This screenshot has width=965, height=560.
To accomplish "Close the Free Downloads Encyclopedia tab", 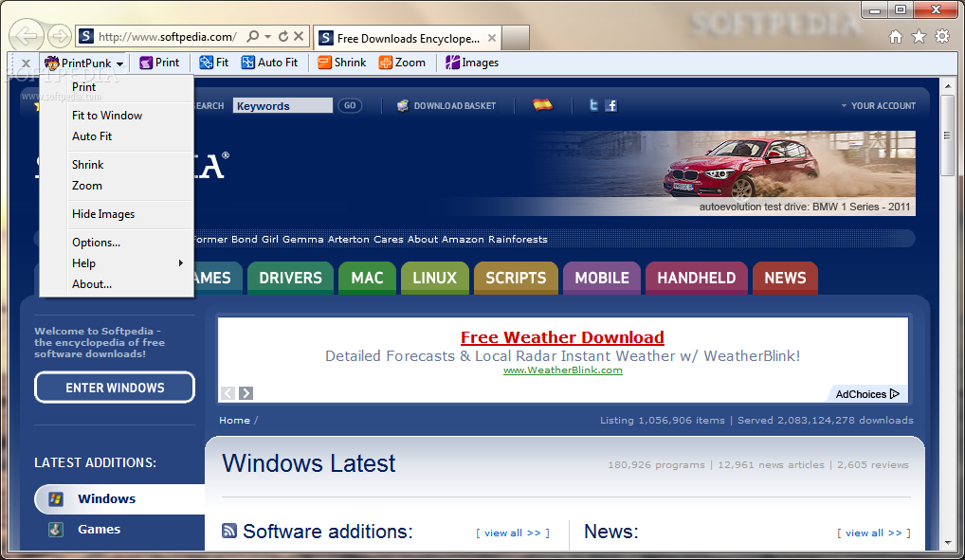I will click(492, 38).
